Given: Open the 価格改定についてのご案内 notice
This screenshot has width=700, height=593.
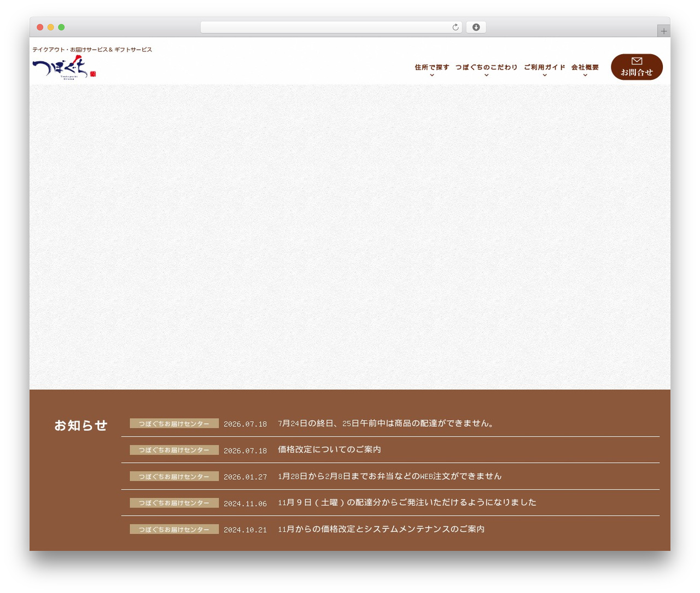Looking at the screenshot, I should [x=329, y=450].
